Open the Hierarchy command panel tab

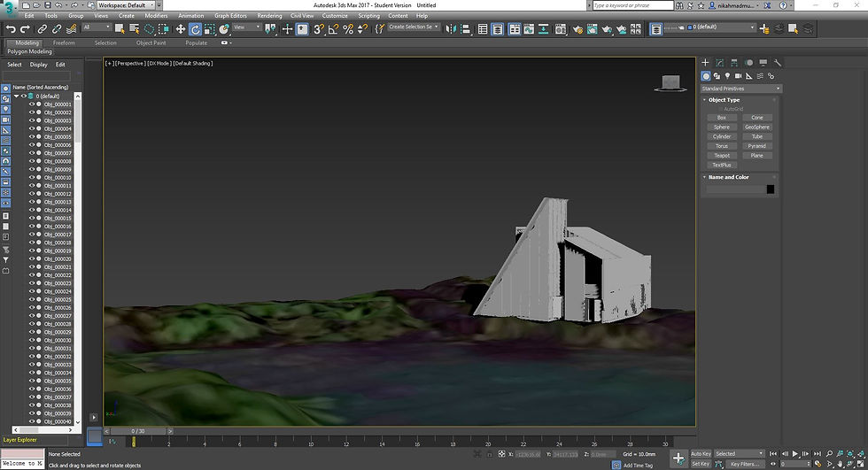coord(734,63)
